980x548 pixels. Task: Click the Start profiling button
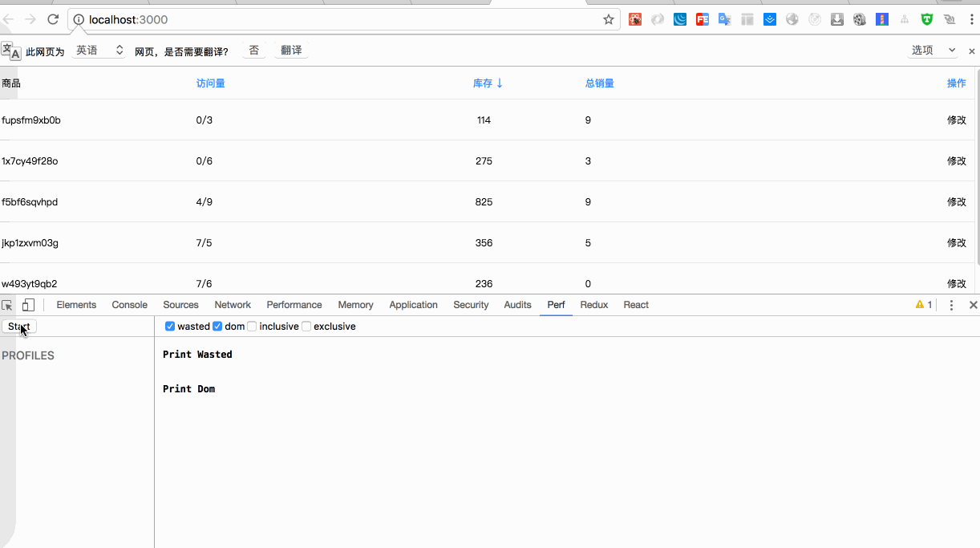(19, 327)
